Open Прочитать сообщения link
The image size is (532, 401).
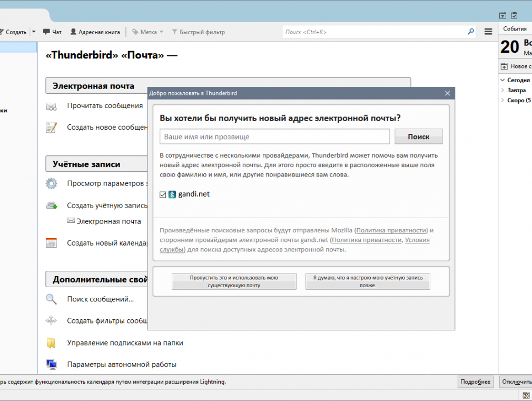coord(105,105)
